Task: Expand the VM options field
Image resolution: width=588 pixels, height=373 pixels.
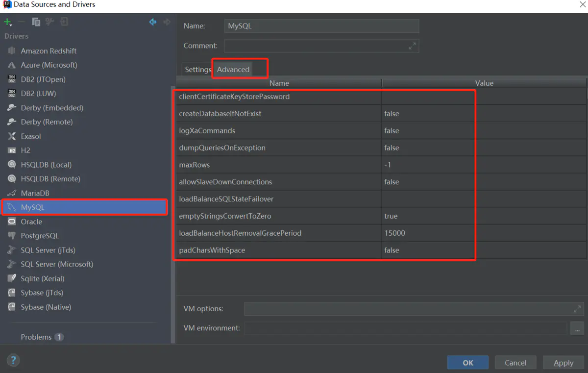Action: [577, 309]
